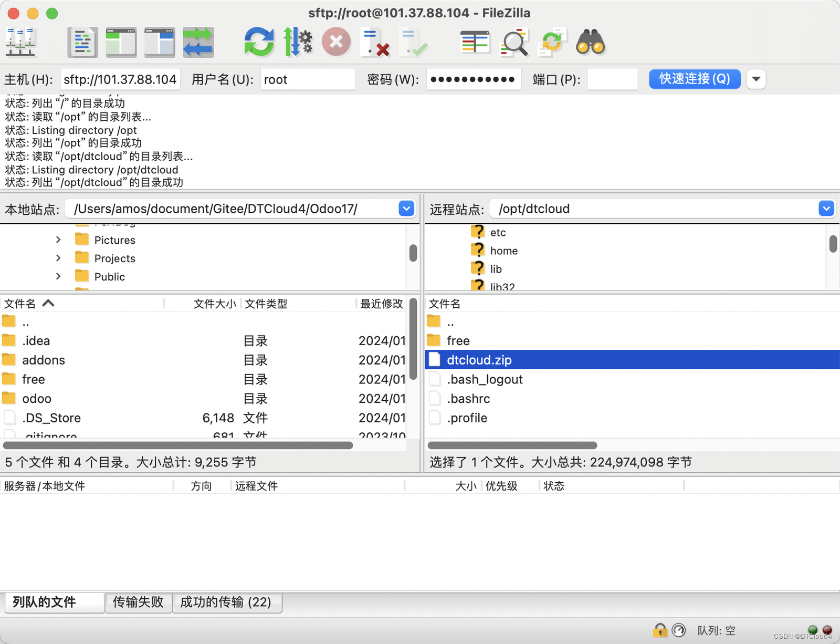Show the remote directory tree pane
Screen dimensions: 840x644
point(160,42)
